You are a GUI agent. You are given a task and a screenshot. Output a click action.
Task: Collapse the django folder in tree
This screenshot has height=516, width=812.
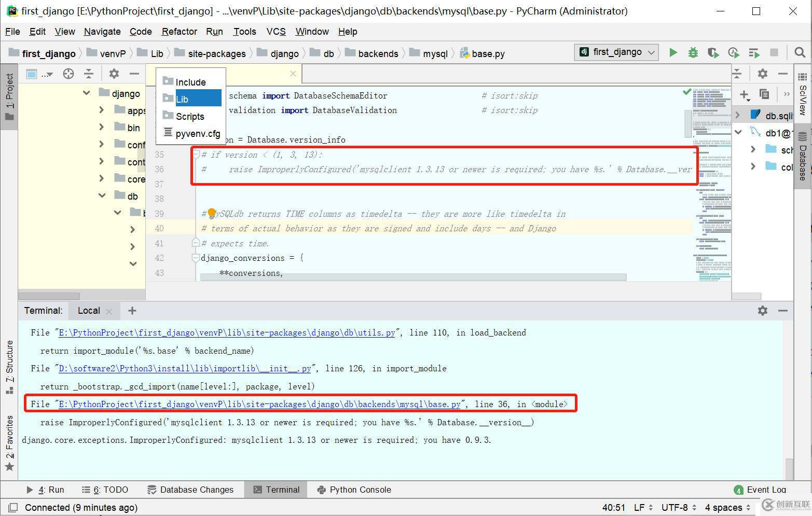86,93
